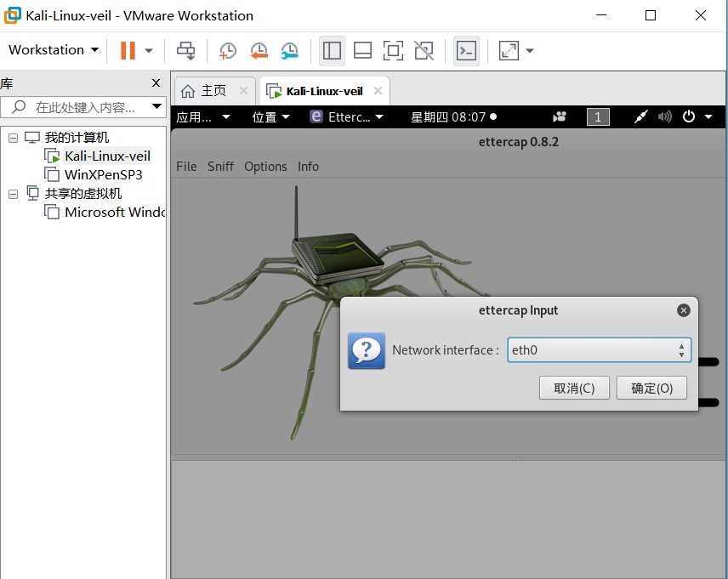Select 我的计算机 tree label
Image resolution: width=728 pixels, height=579 pixels.
[77, 138]
